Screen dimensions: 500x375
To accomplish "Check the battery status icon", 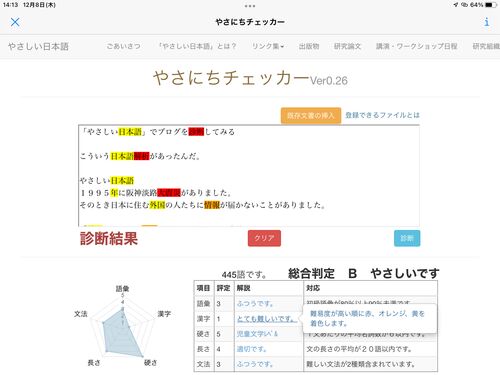I will pos(491,5).
